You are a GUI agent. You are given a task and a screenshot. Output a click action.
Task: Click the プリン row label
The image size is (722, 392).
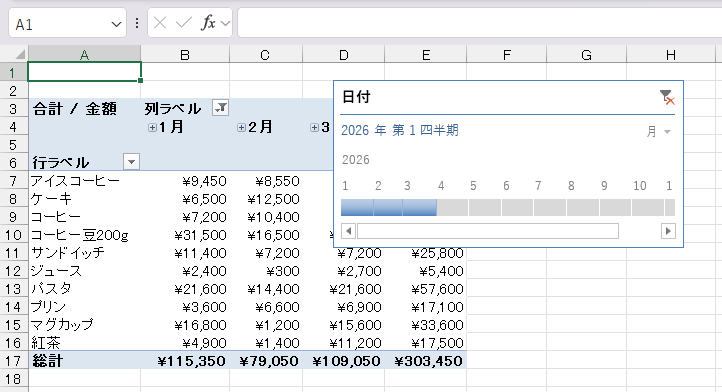coord(48,307)
